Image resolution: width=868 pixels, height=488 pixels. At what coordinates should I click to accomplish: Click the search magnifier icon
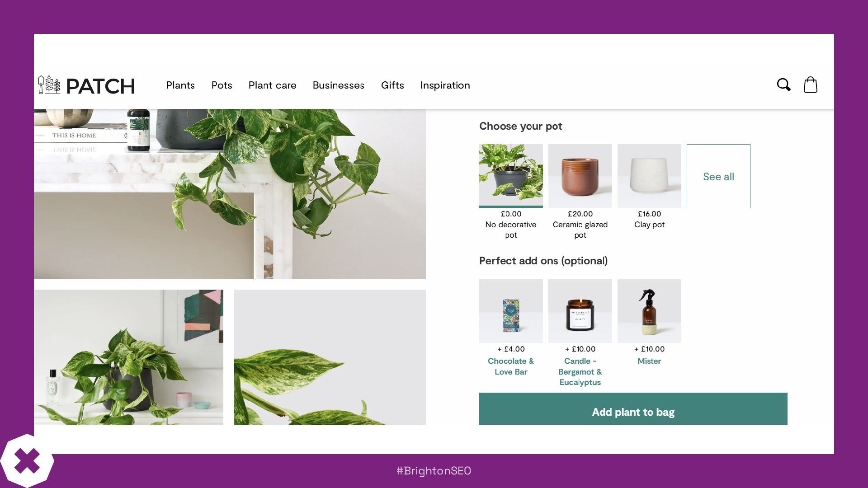click(783, 85)
